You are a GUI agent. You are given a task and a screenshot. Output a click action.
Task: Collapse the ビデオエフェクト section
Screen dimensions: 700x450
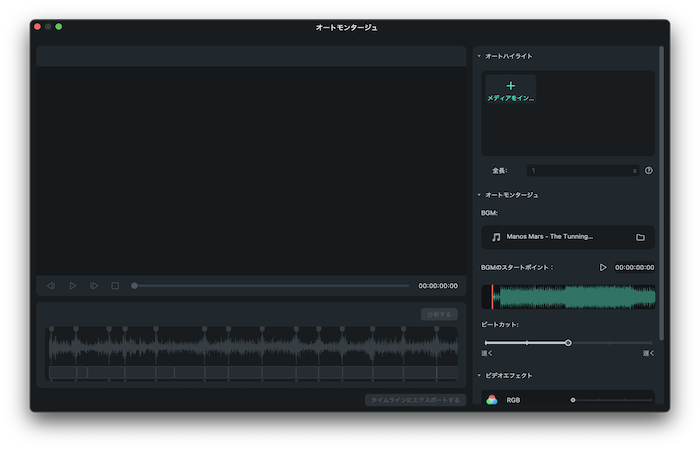479,375
